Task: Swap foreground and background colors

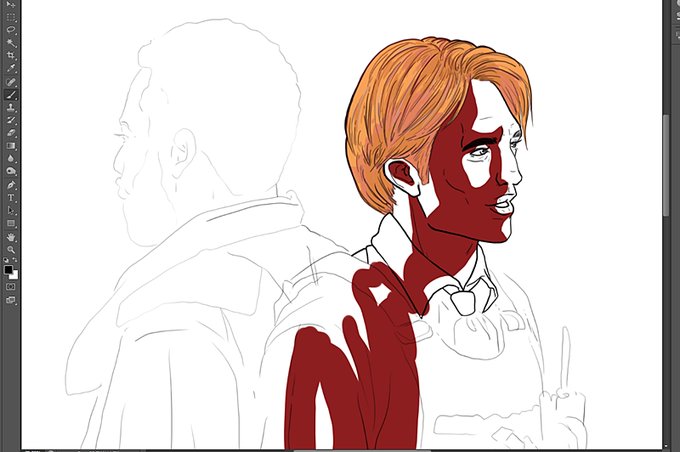Action: (x=15, y=261)
